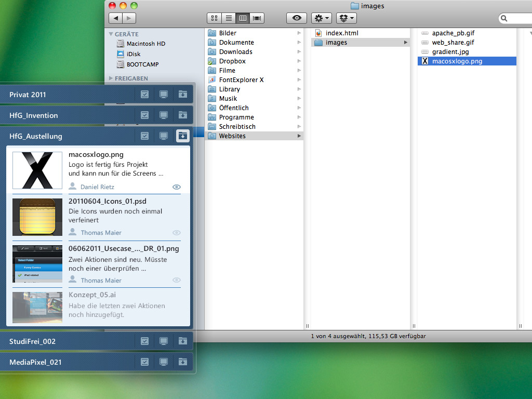This screenshot has height=399, width=532.
Task: Expand the FontExplorer X arrow
Action: pos(299,79)
